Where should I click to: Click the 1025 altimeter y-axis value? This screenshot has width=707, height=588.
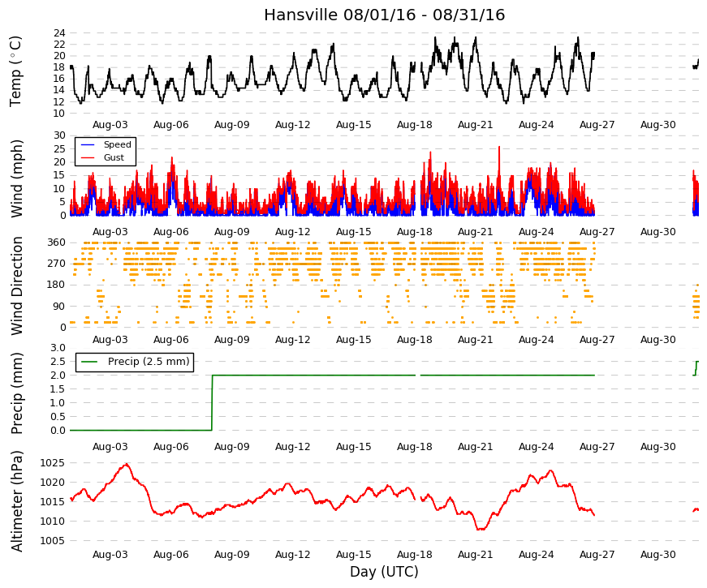pyautogui.click(x=52, y=463)
